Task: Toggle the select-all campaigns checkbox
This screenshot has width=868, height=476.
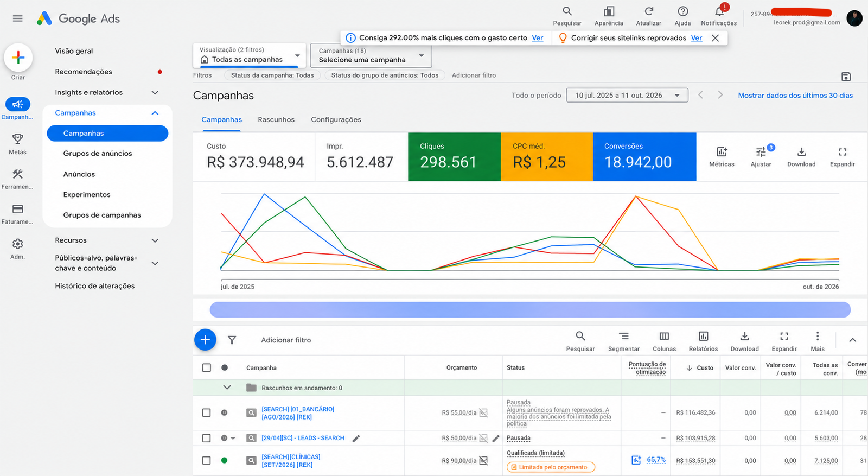Action: tap(206, 367)
